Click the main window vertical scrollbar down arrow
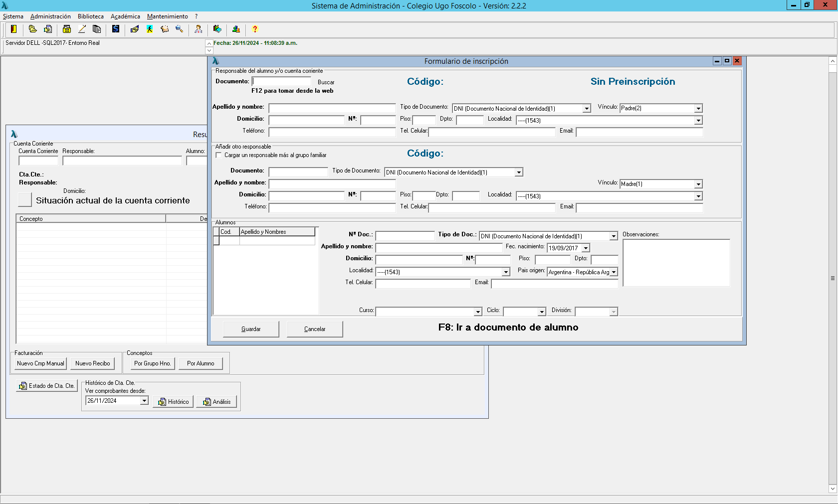This screenshot has width=838, height=504. 833,488
